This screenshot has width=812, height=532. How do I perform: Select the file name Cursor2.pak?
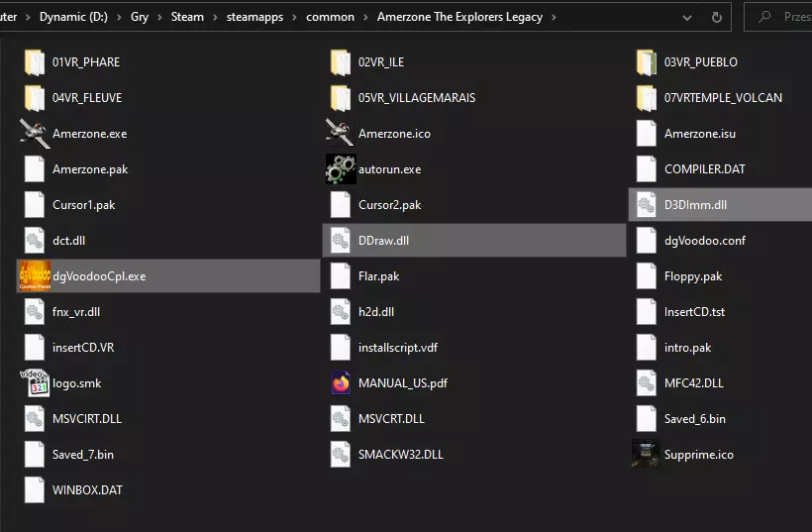click(389, 205)
